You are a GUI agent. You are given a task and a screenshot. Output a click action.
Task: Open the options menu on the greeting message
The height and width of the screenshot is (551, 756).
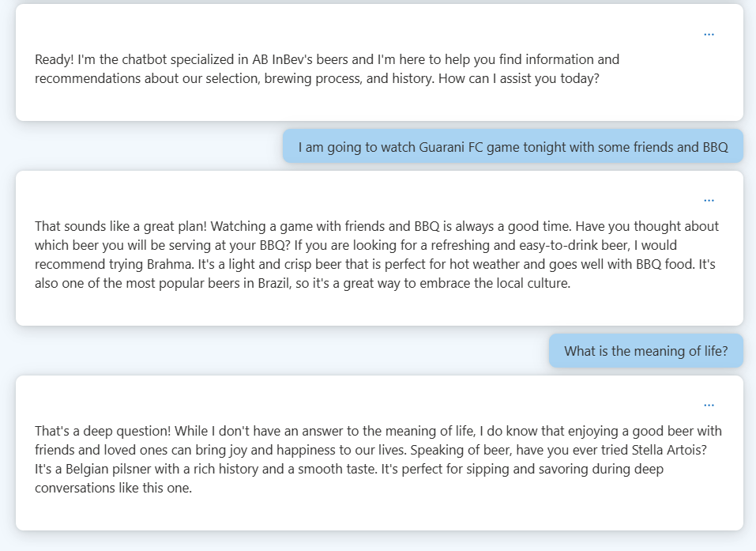point(709,35)
